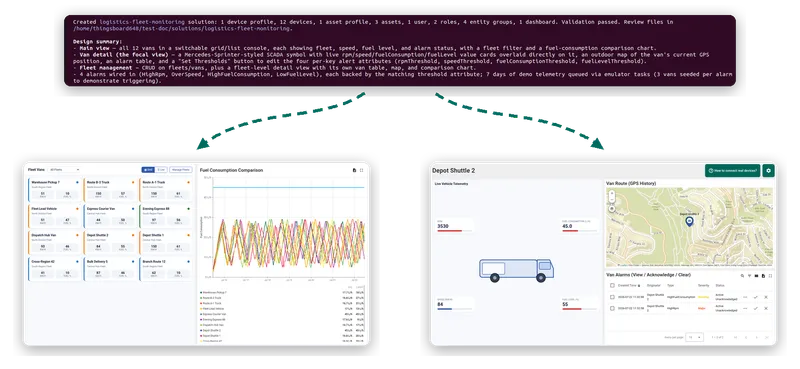Open details for the HighFuelConsumption alarm
Viewport: 800px width, 369px height.
(745, 297)
